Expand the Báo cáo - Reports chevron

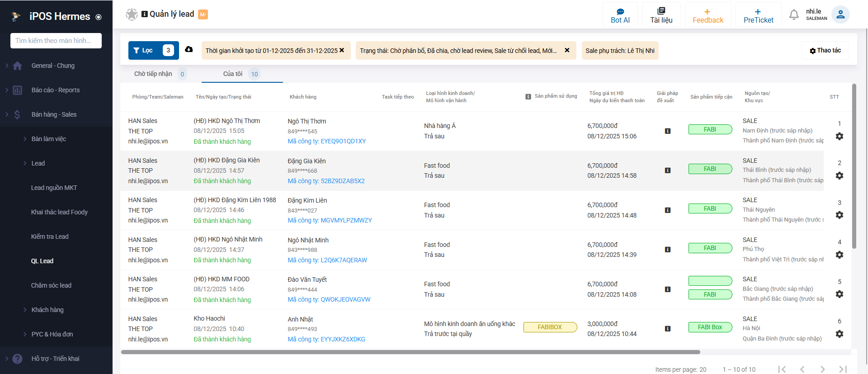point(7,90)
